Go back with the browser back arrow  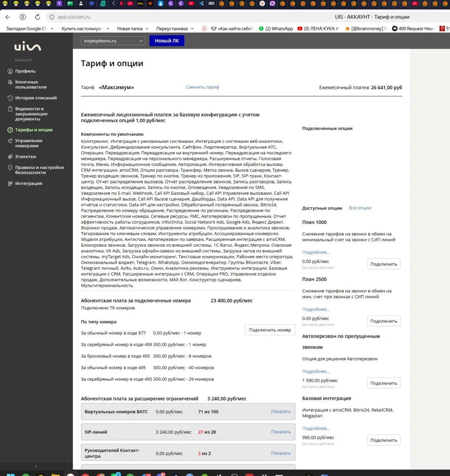pos(8,17)
